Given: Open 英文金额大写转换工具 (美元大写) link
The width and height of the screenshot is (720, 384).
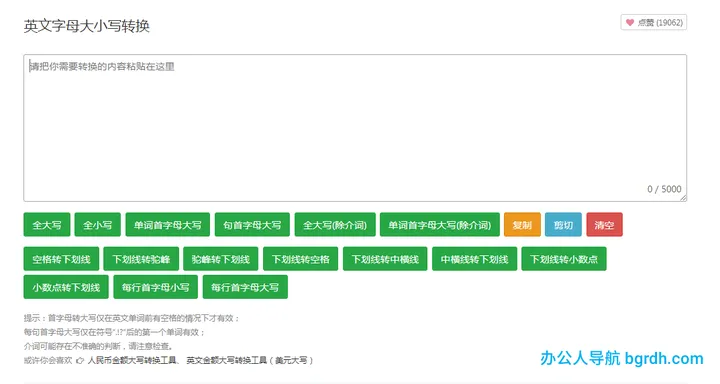Looking at the screenshot, I should click(x=250, y=360).
